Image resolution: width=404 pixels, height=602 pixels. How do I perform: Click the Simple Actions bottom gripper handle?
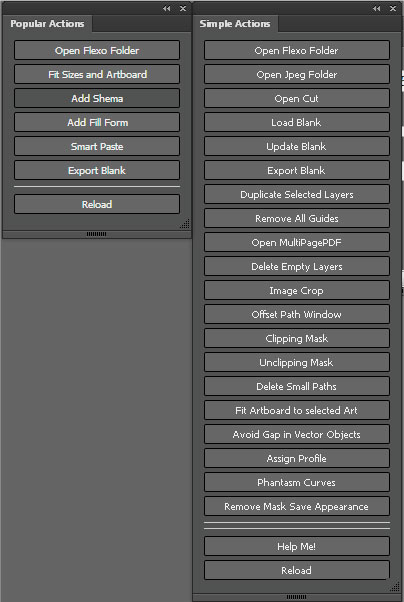[296, 597]
